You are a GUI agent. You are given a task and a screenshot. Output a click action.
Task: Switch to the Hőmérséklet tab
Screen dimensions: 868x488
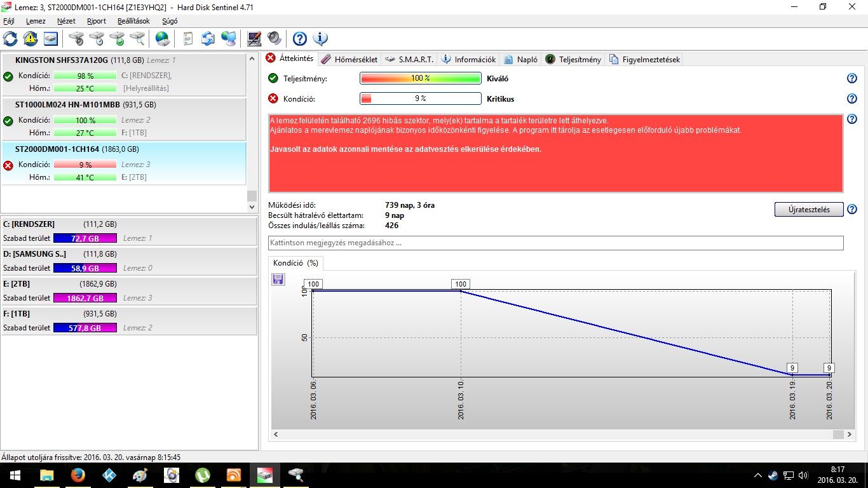[349, 59]
